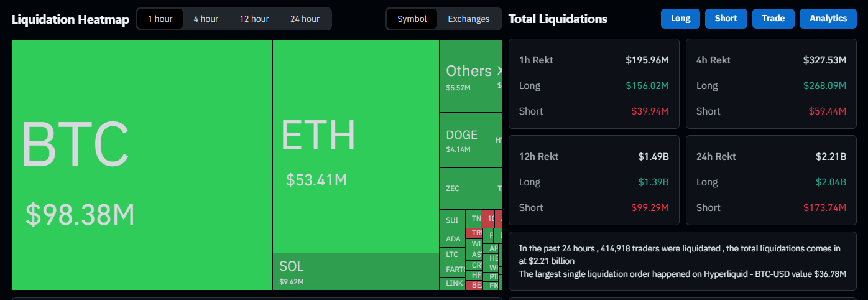This screenshot has width=868, height=300.
Task: Select the SUI heatmap tile
Action: coord(452,220)
